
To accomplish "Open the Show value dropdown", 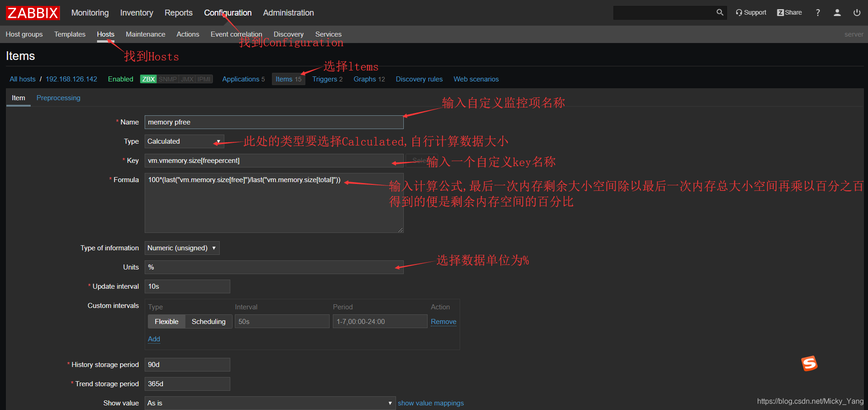I will pos(270,403).
